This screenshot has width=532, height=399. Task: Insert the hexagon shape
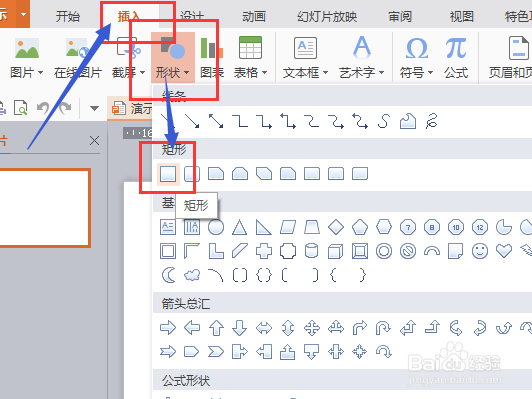pyautogui.click(x=384, y=227)
